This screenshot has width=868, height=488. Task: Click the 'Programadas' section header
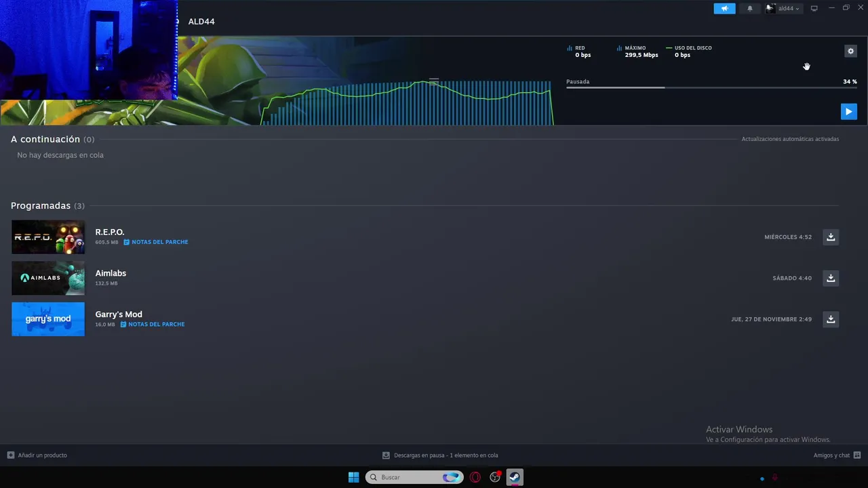point(41,205)
